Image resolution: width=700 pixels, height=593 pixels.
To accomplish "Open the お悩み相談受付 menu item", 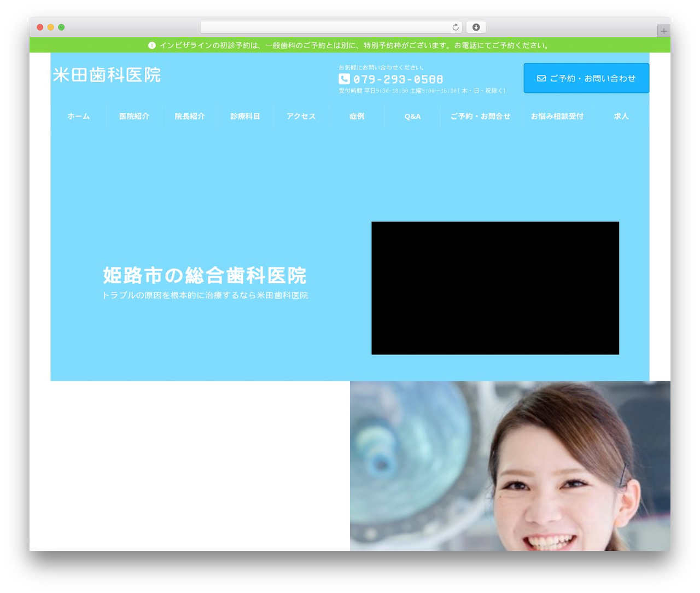I will pos(557,117).
